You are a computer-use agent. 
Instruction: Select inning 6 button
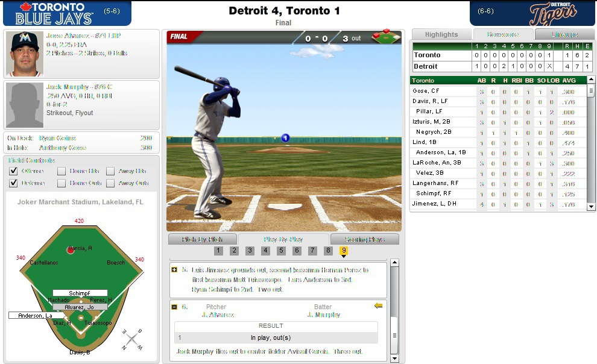[297, 250]
